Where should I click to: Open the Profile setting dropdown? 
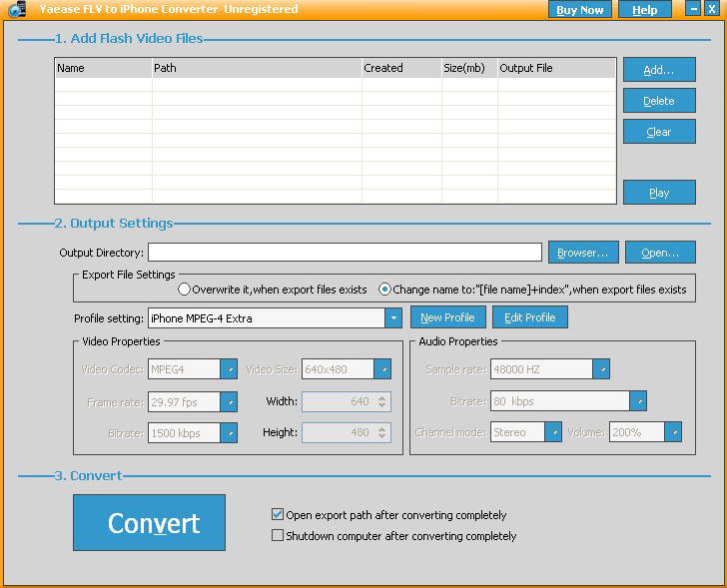[393, 318]
